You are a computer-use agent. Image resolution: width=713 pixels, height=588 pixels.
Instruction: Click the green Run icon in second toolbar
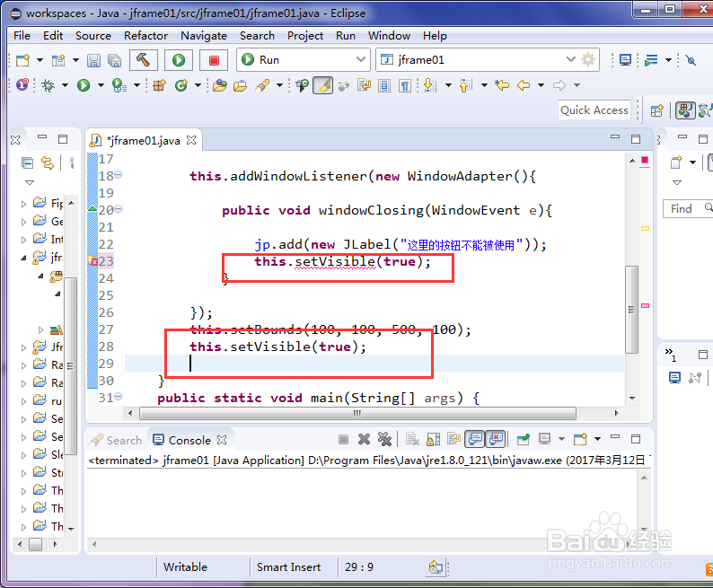(x=84, y=85)
